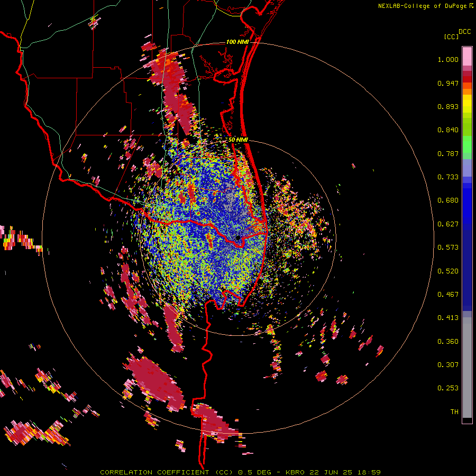Click the TH threshold label on the legend
Viewport: 476px width, 476px height.
454,412
